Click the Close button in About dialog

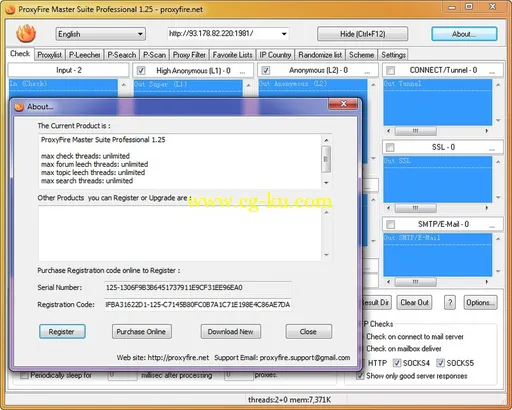coord(309,331)
